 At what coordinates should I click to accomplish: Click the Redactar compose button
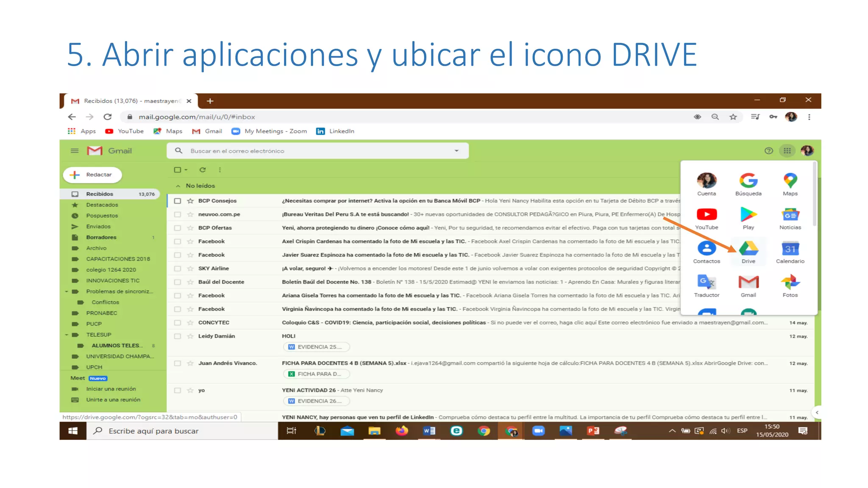click(x=92, y=175)
